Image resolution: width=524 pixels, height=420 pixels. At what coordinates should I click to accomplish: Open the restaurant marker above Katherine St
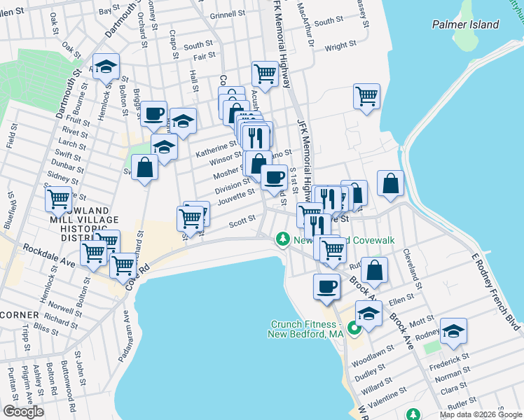256,138
